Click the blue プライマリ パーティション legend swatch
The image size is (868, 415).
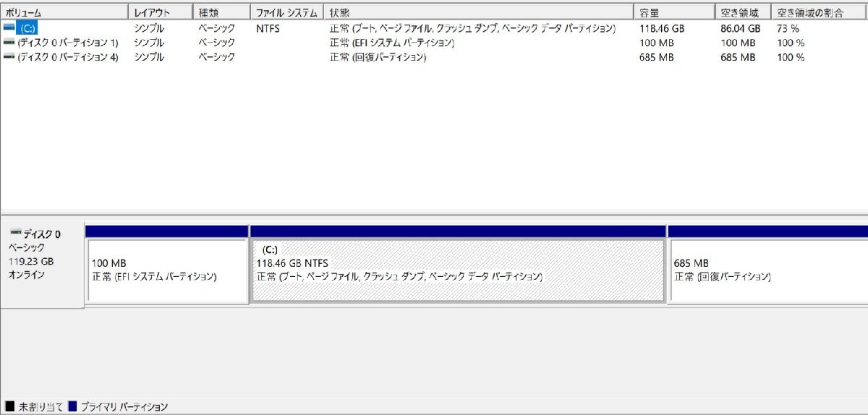(72, 407)
